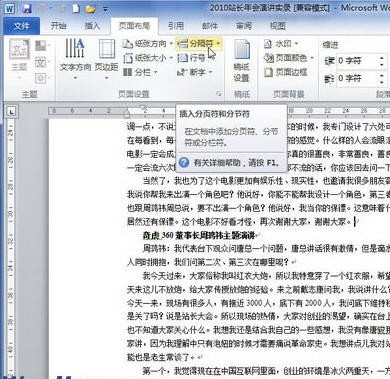This screenshot has height=379, width=390.
Task: Click the right indent 0 字符 field
Action: tap(357, 78)
